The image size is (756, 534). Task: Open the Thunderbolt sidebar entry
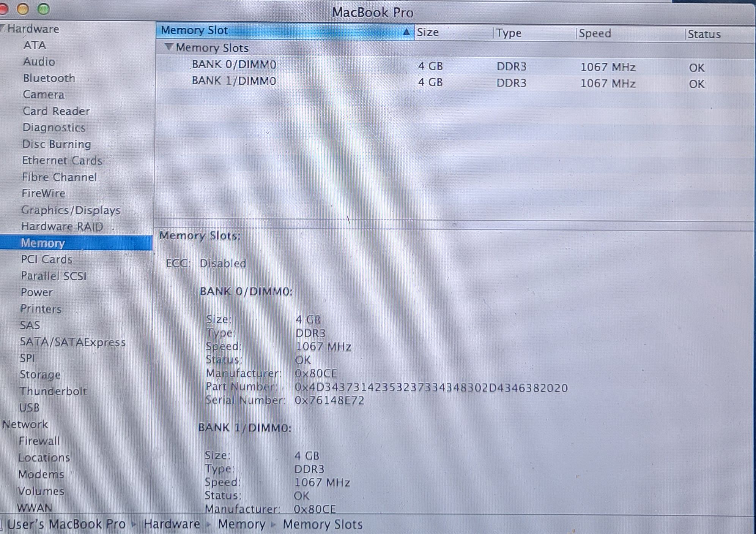point(53,391)
